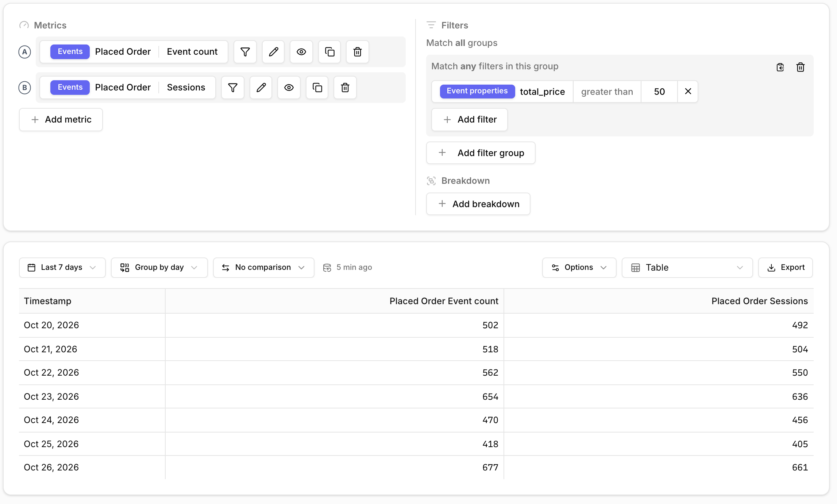Remove the total_price filter

coord(688,92)
